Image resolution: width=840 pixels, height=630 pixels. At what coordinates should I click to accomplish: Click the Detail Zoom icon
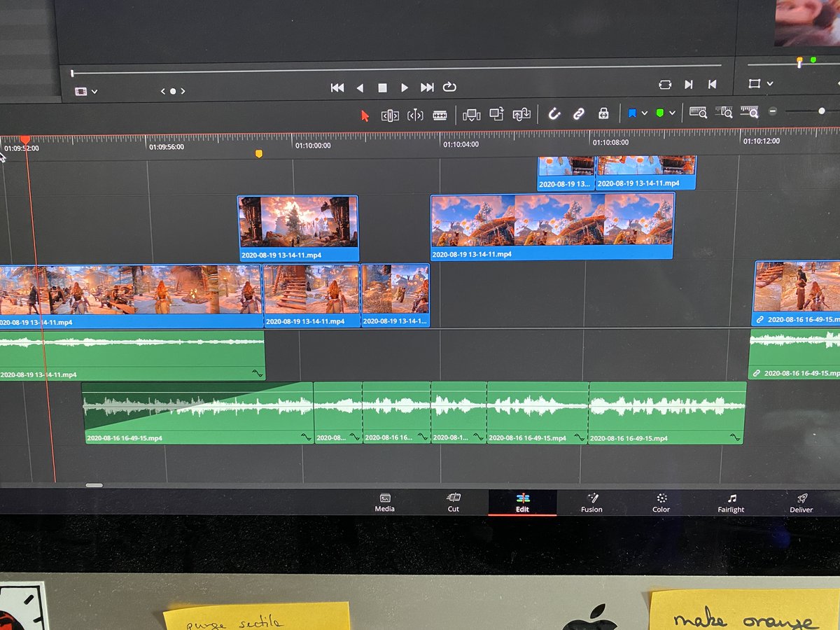(x=724, y=112)
